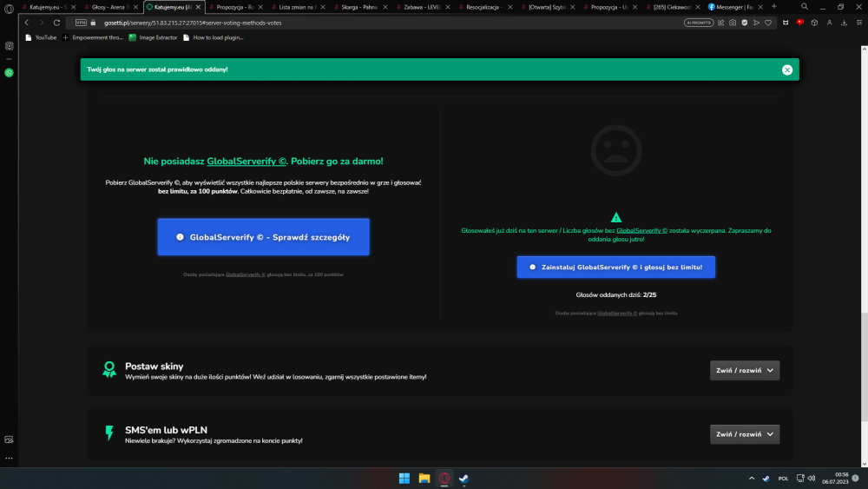Image resolution: width=868 pixels, height=489 pixels.
Task: Open AI Prompts in address bar
Action: pyautogui.click(x=699, y=23)
